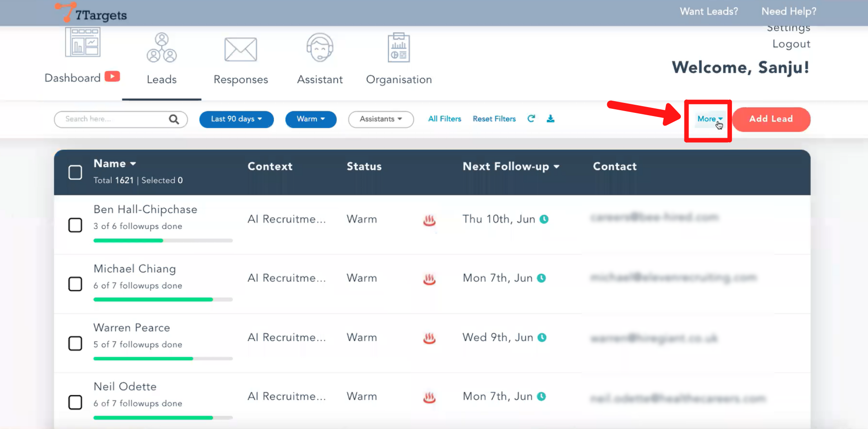
Task: Tick the checkbox for Michael Chiang
Action: pyautogui.click(x=75, y=284)
